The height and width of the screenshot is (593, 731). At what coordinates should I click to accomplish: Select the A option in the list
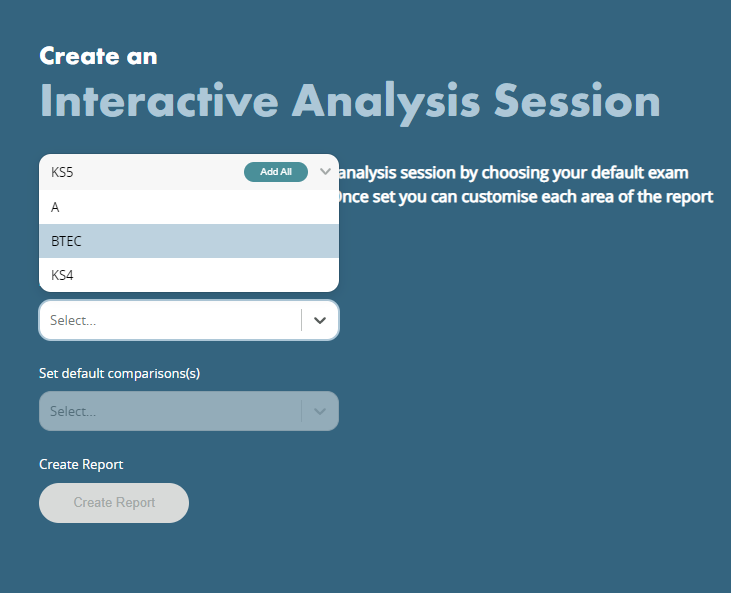[189, 207]
